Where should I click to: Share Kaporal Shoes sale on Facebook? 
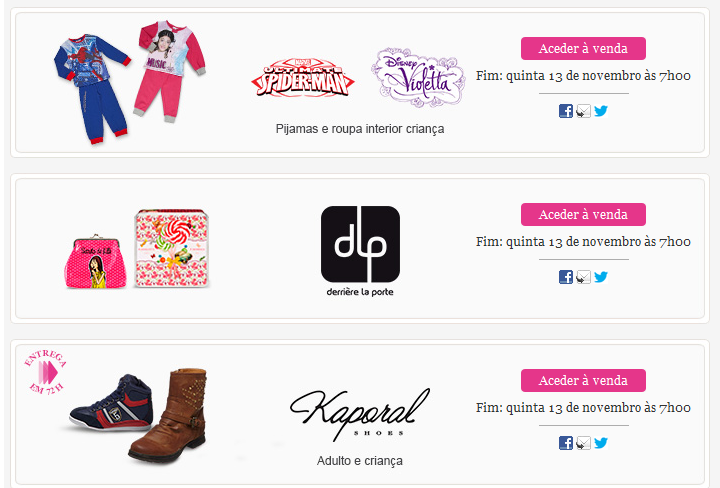pos(566,443)
